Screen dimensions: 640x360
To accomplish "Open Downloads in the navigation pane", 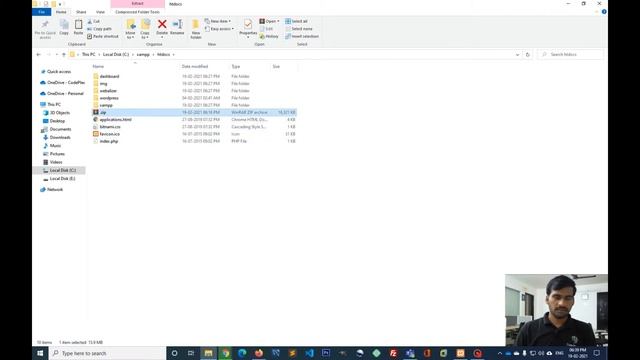I will pyautogui.click(x=60, y=138).
